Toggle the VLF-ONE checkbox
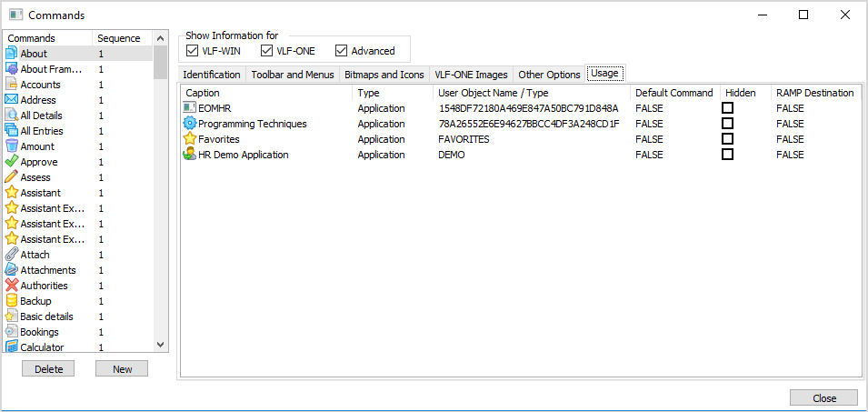Viewport: 868px width, 412px height. coord(267,51)
